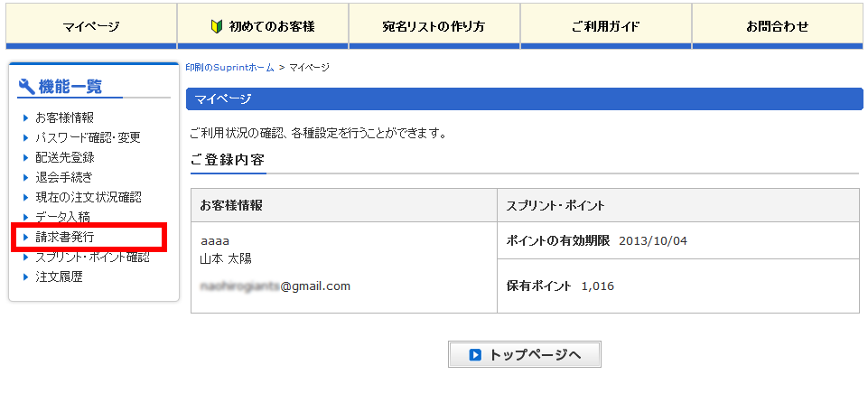Viewport: 868px width, 403px height.
Task: Click the wrench icon beside 機能一覧
Action: tap(26, 87)
